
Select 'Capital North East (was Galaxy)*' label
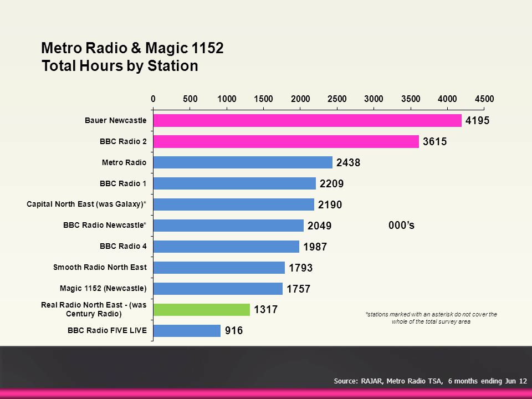(86, 204)
